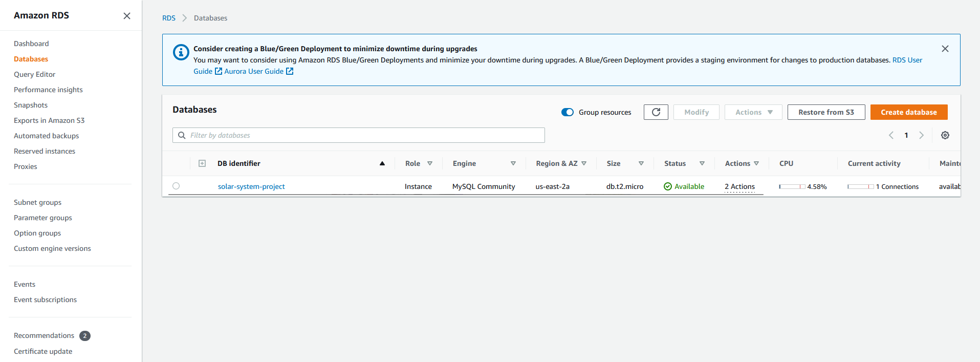980x362 pixels.
Task: Open Custom engine versions
Action: pos(52,248)
